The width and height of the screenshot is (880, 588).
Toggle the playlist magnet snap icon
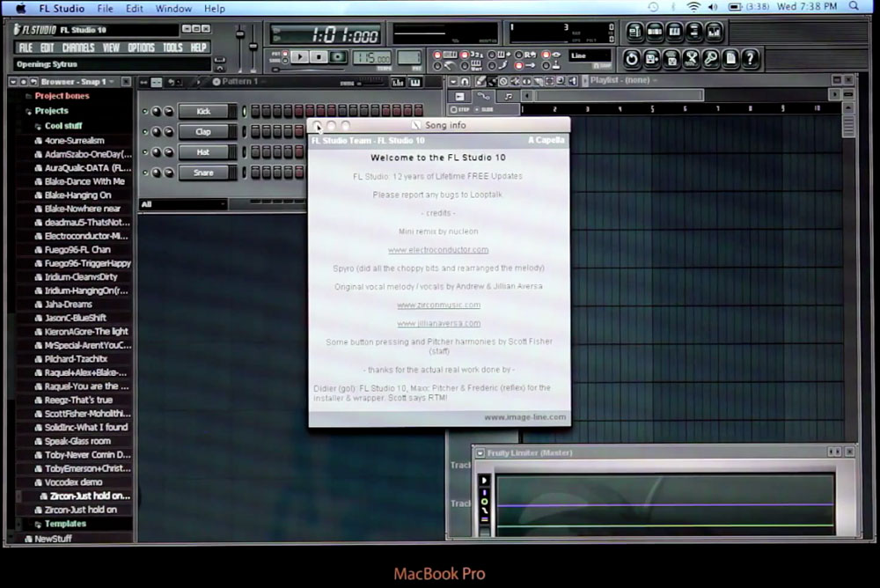point(465,81)
